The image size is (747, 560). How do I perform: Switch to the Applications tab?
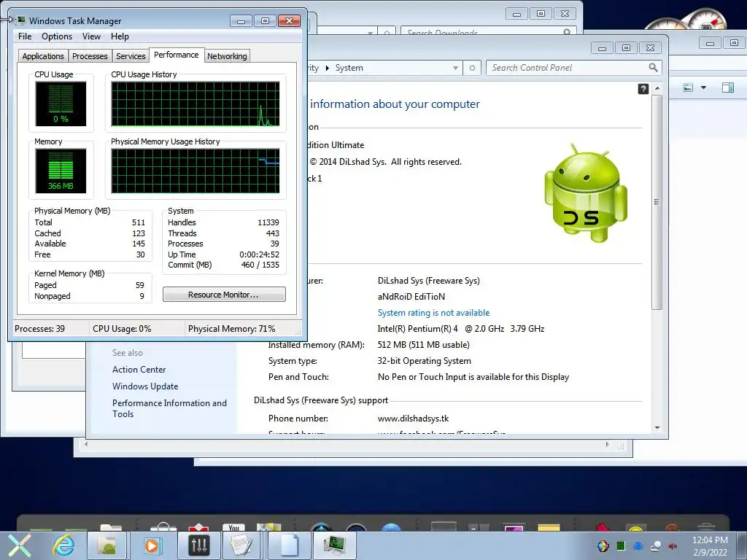coord(43,56)
